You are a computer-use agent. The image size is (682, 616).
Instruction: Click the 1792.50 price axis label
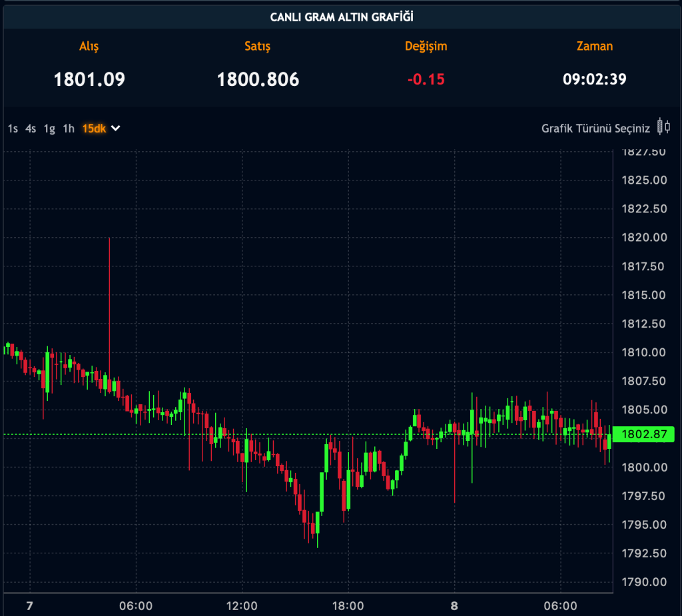click(x=644, y=553)
